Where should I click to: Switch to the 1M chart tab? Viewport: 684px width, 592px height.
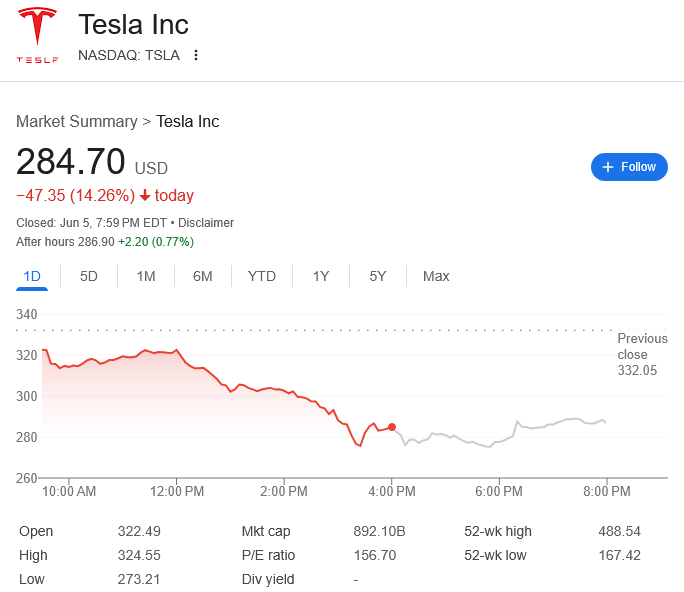click(x=146, y=276)
